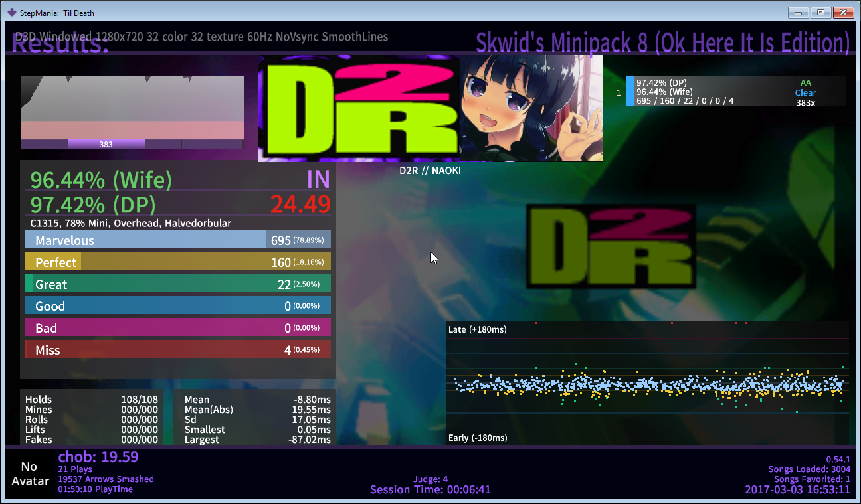Image resolution: width=861 pixels, height=504 pixels.
Task: Click the Marvelous judgment bar
Action: (178, 240)
